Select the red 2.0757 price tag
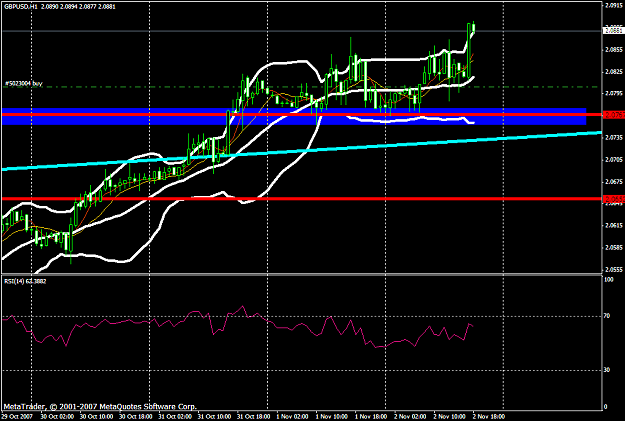The width and height of the screenshot is (625, 421). coord(614,115)
